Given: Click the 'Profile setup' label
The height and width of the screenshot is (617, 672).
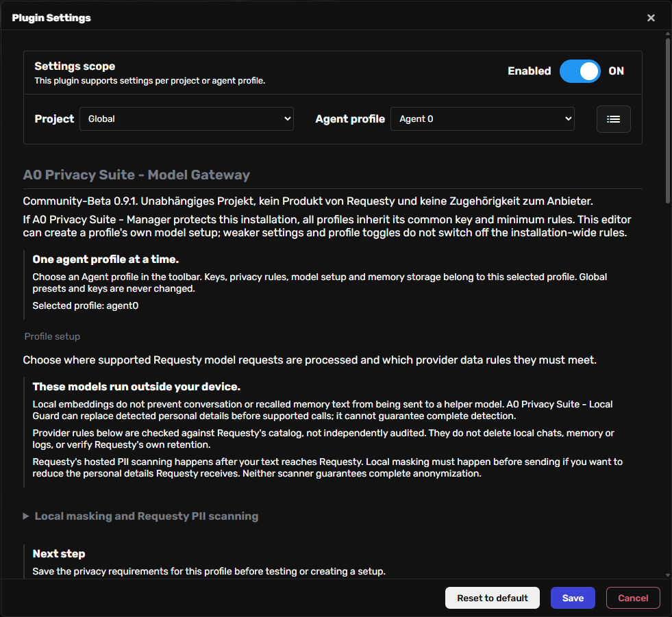Looking at the screenshot, I should pyautogui.click(x=52, y=336).
